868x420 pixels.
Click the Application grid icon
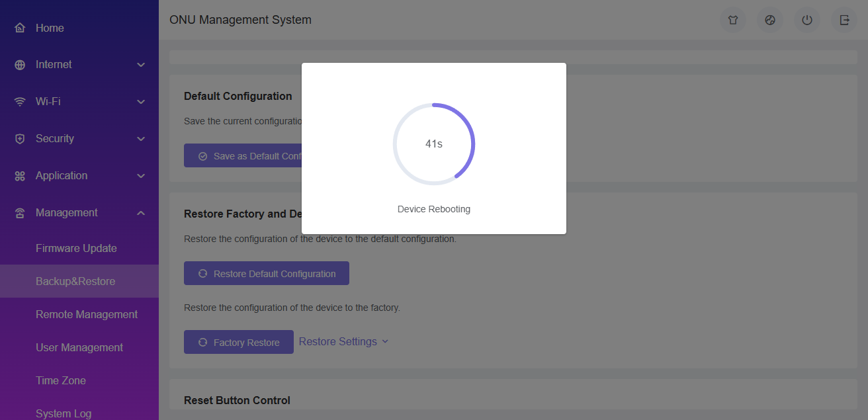[x=20, y=176]
